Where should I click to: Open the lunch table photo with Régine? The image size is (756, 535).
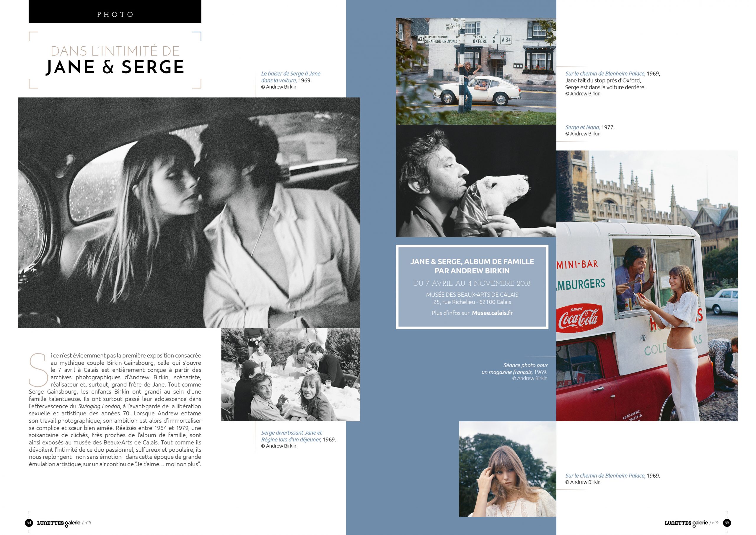290,374
